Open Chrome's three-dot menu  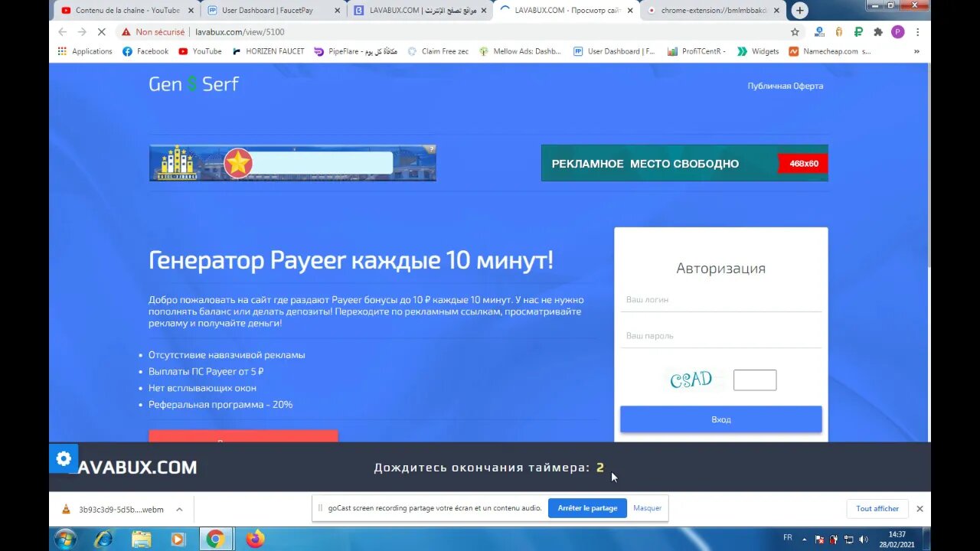click(x=917, y=32)
